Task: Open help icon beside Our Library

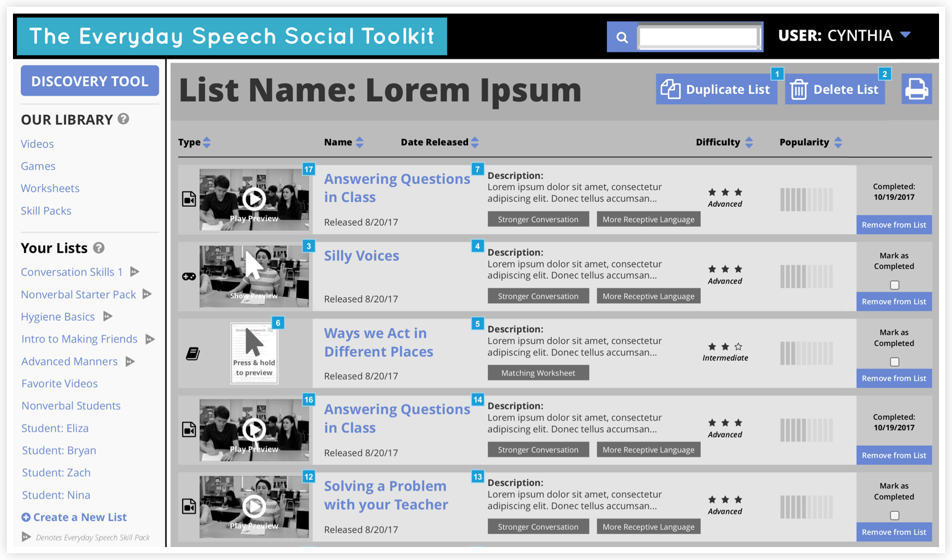Action: [123, 119]
